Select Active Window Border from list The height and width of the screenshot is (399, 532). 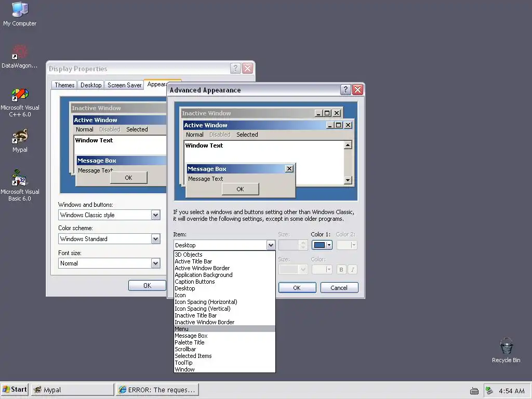click(x=224, y=268)
